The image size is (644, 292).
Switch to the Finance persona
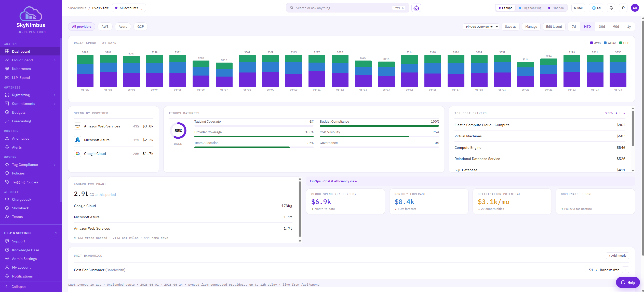click(x=556, y=8)
